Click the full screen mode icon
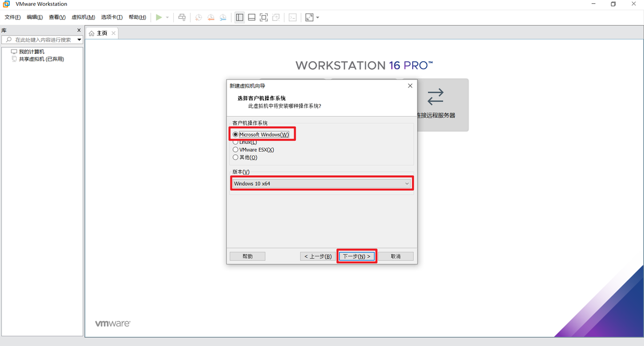Screen dimensions: 644x346 coord(264,17)
